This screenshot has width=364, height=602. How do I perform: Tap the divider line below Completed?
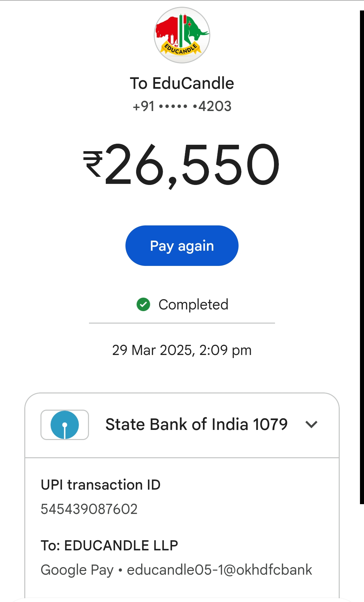[182, 323]
